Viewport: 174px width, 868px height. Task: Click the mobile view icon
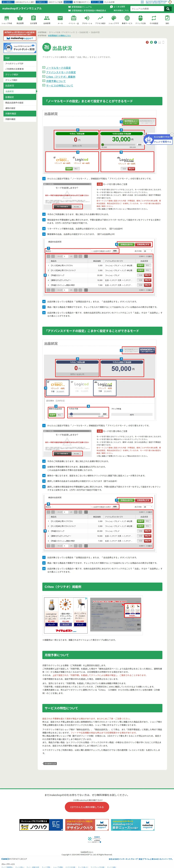[x=163, y=42]
